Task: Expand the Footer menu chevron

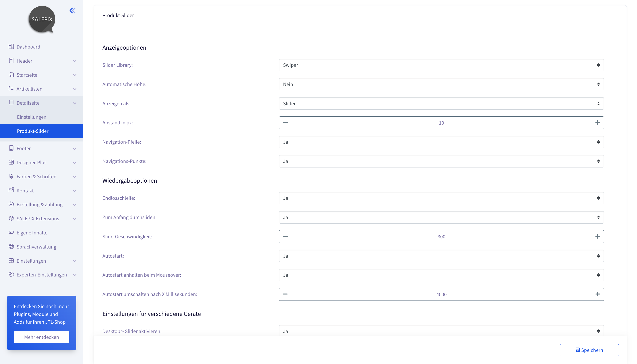Action: 75,148
